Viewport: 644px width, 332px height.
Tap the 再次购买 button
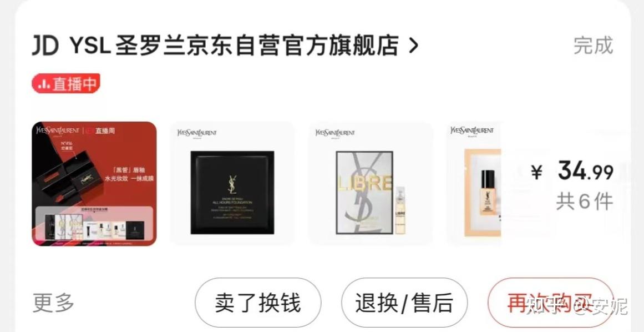click(x=551, y=303)
